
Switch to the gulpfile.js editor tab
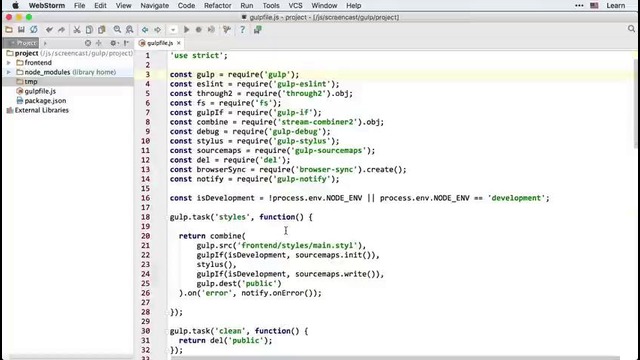point(160,43)
